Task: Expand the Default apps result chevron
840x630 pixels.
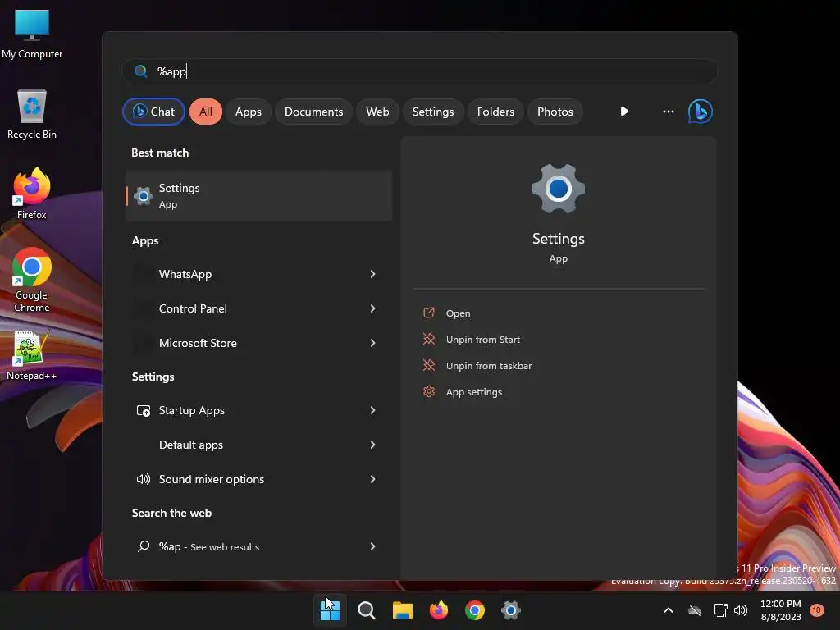Action: [x=373, y=445]
